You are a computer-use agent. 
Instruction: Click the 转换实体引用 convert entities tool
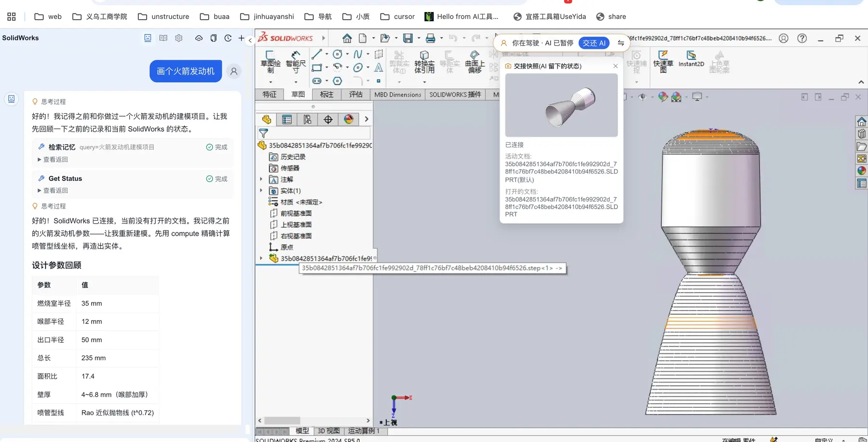[x=424, y=62]
